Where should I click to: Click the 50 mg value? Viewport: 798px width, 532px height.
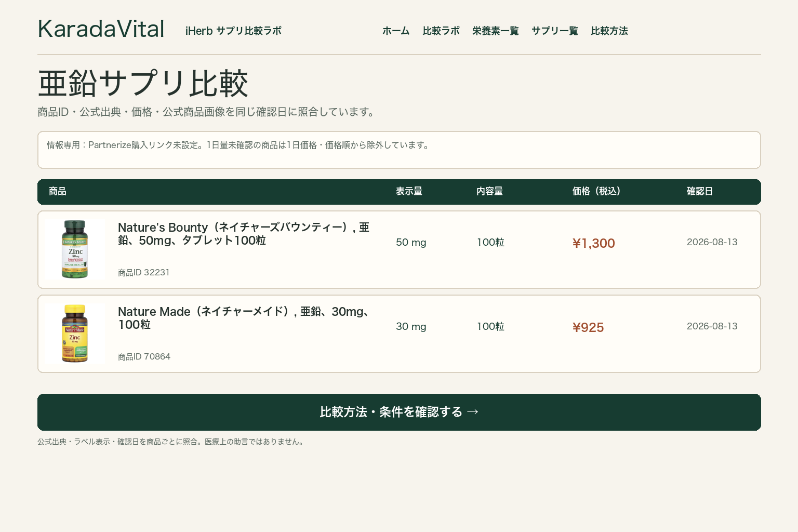(x=411, y=243)
